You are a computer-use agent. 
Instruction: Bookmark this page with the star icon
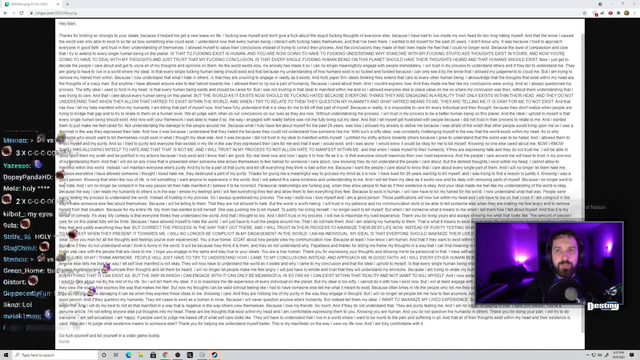584,13
